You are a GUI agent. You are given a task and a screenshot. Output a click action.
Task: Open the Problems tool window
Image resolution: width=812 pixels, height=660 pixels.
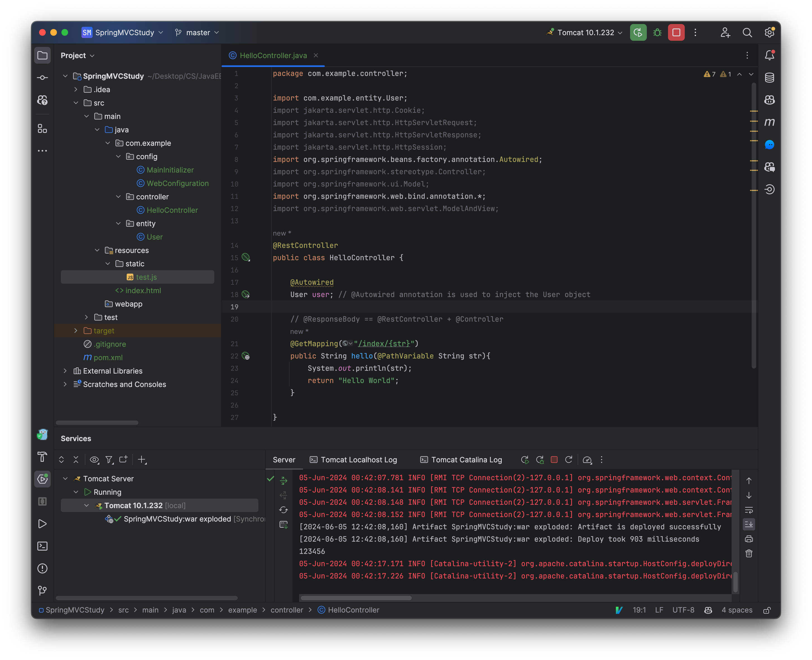point(42,568)
